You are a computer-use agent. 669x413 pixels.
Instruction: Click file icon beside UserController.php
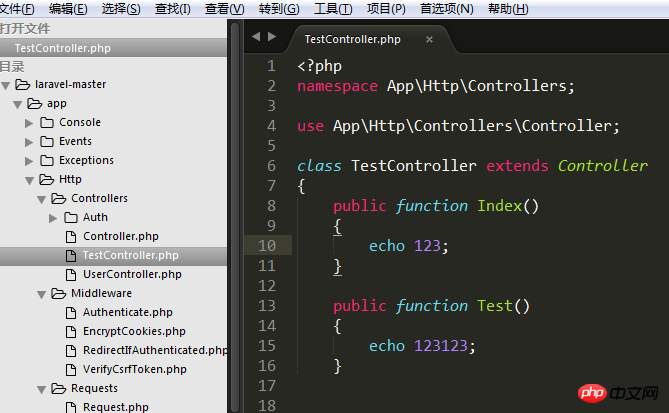pyautogui.click(x=71, y=275)
